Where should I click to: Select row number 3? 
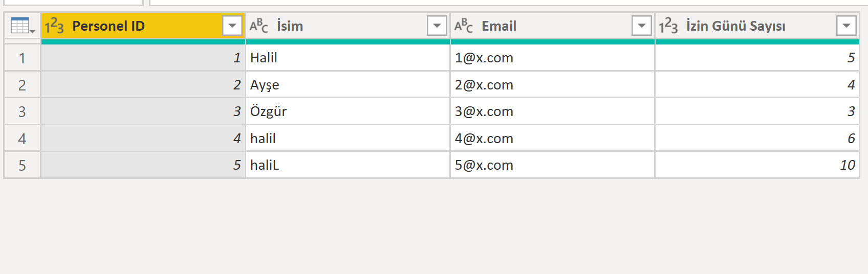click(x=22, y=111)
